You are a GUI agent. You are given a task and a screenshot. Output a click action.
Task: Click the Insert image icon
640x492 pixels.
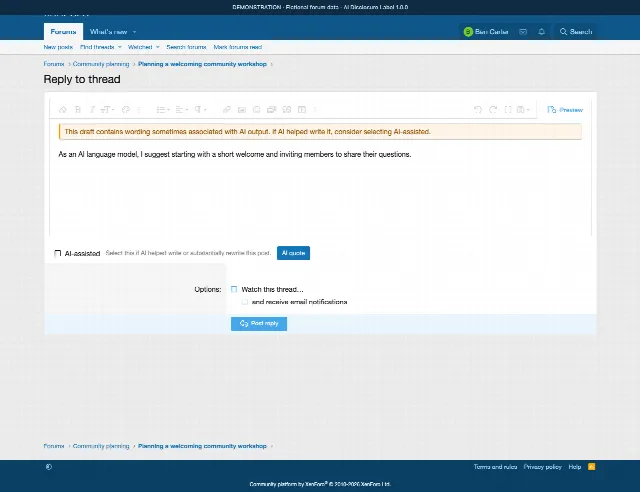(x=242, y=109)
